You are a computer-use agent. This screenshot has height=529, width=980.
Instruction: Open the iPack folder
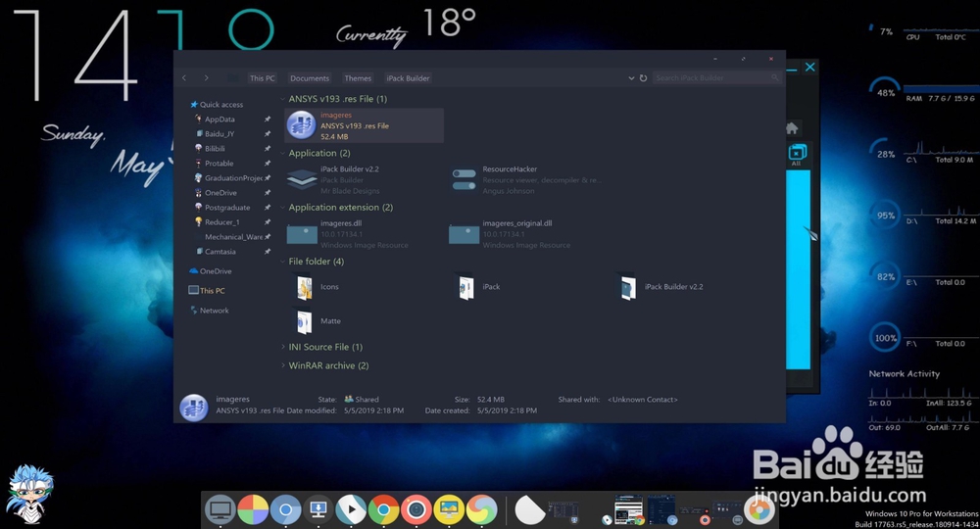pyautogui.click(x=478, y=287)
